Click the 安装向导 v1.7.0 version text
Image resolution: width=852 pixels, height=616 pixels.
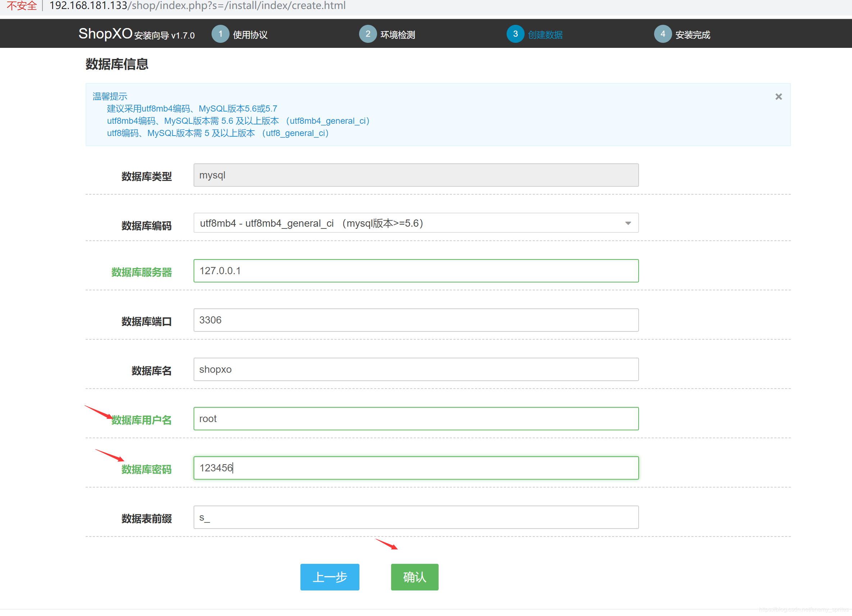164,36
